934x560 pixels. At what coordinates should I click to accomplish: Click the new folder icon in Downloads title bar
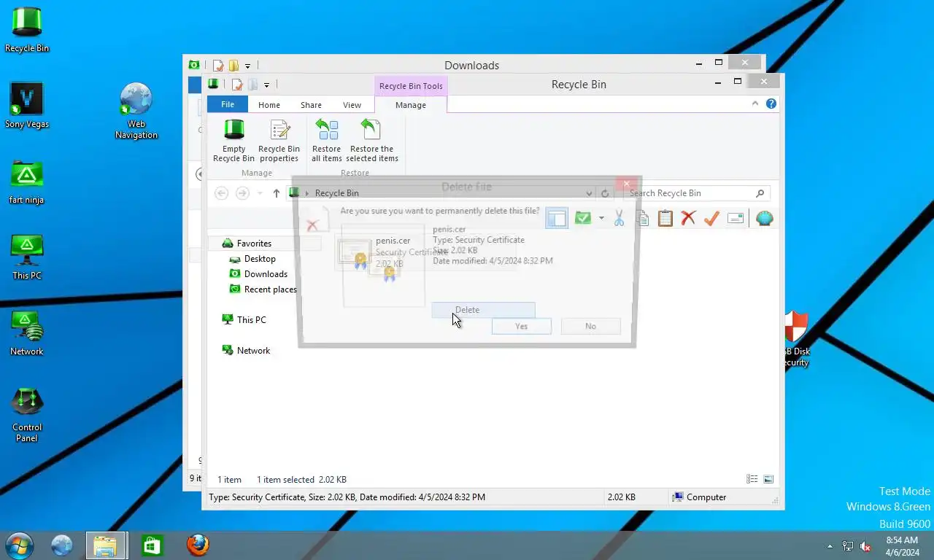[233, 66]
